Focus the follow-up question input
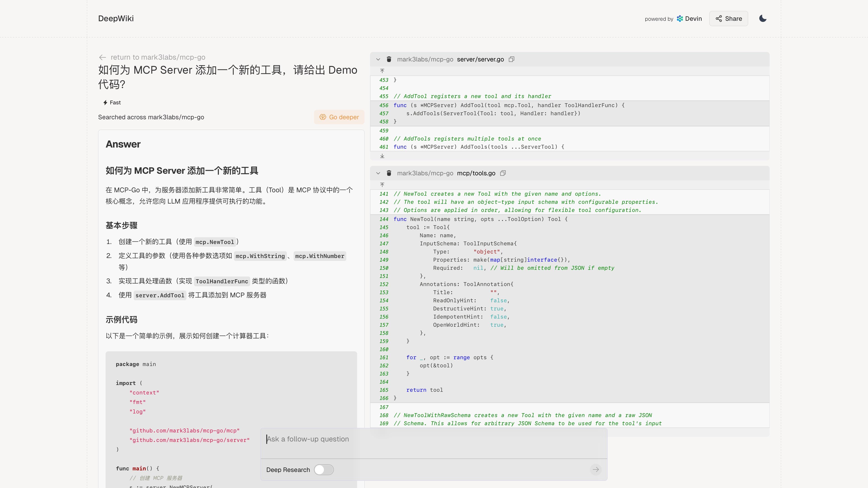868x488 pixels. (x=434, y=443)
